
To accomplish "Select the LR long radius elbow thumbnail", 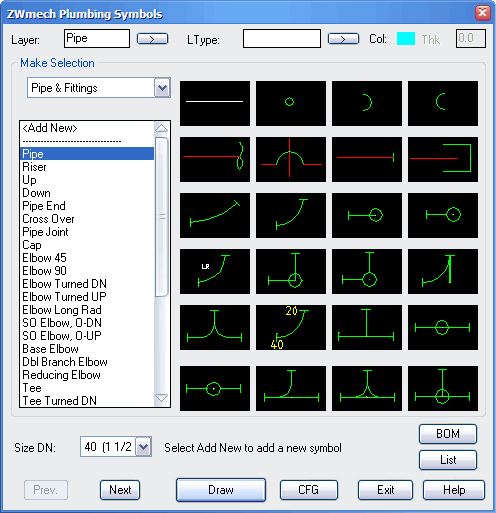I will click(215, 271).
